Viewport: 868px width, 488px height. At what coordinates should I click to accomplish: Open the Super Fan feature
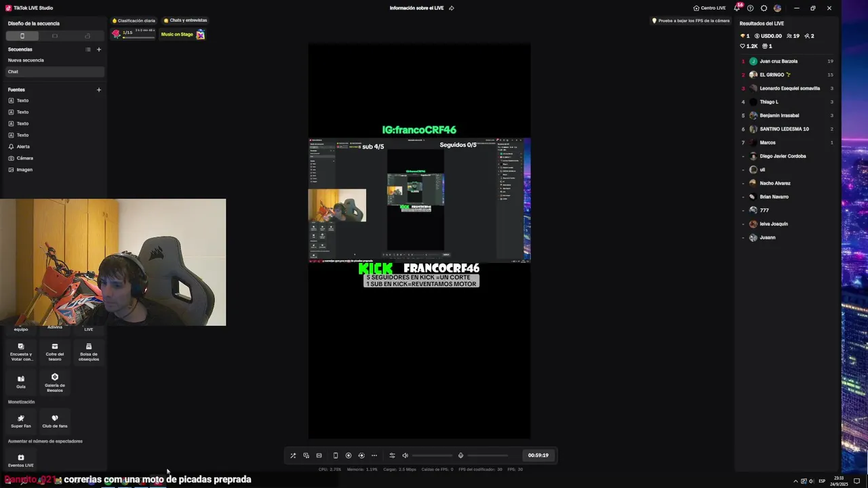pos(21,422)
